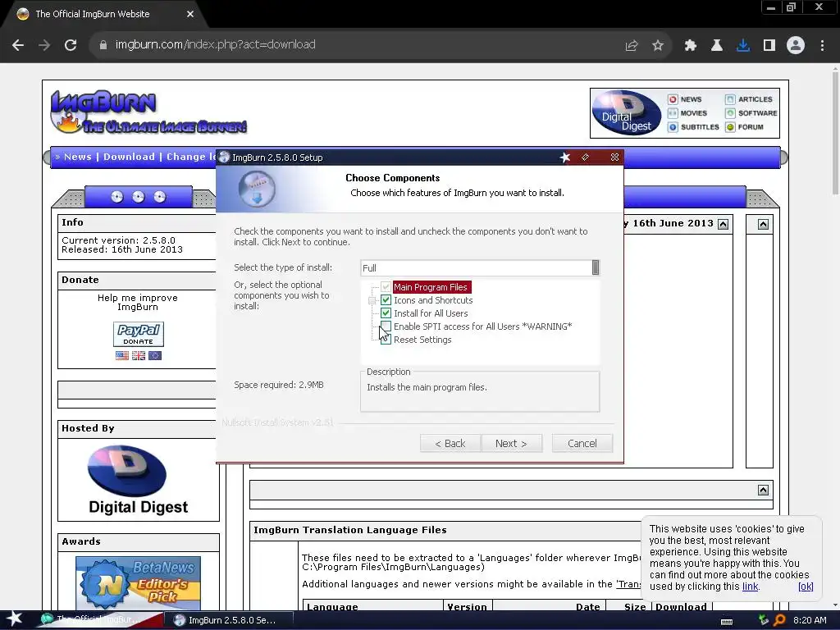Collapse the Icons and Shortcuts tree node

pyautogui.click(x=372, y=300)
